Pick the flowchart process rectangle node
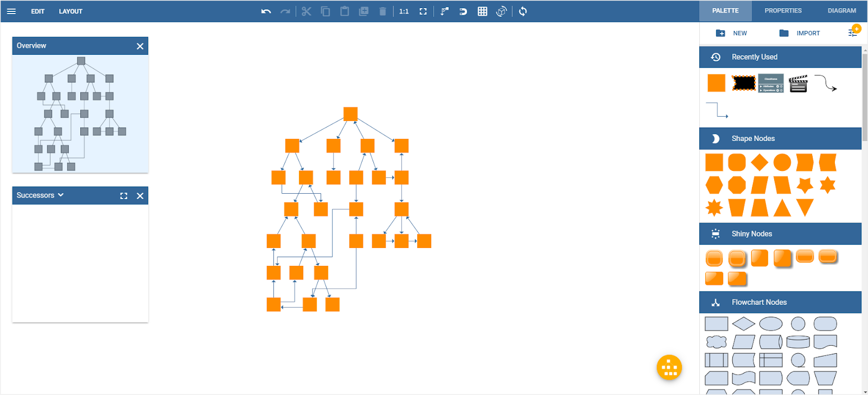This screenshot has height=395, width=868. pyautogui.click(x=716, y=324)
